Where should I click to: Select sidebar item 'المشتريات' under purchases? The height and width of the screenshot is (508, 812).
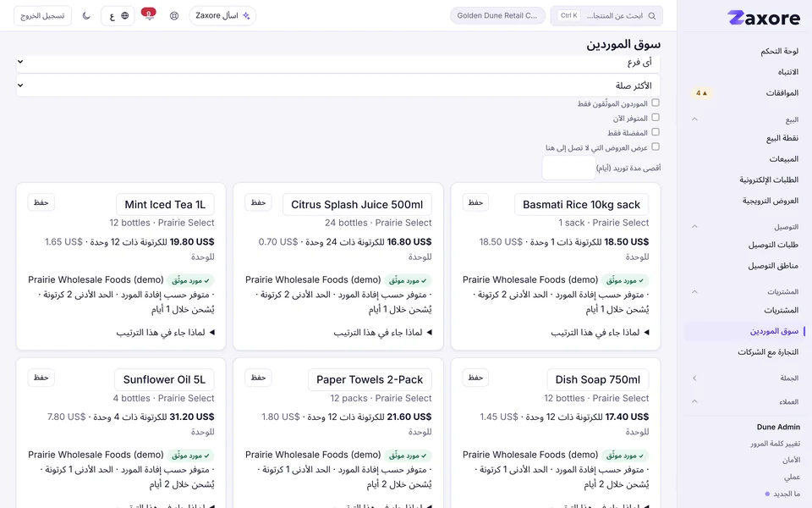[x=781, y=310]
